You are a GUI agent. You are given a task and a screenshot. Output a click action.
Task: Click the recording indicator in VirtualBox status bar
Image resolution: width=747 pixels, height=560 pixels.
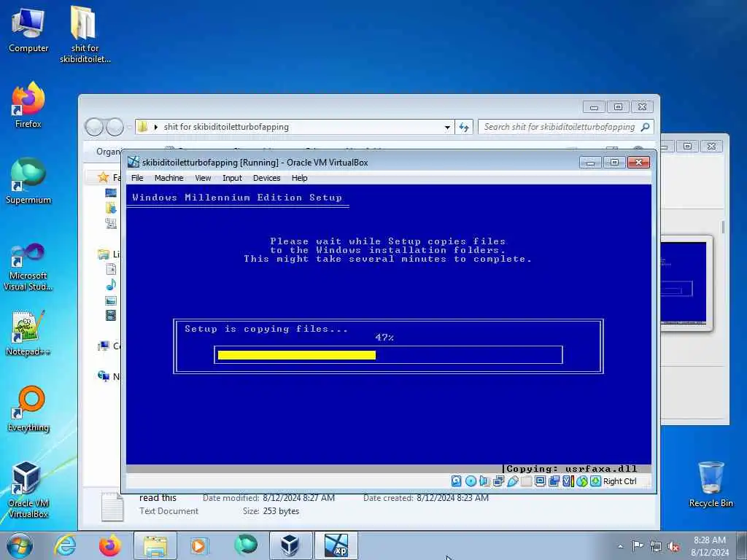point(554,481)
